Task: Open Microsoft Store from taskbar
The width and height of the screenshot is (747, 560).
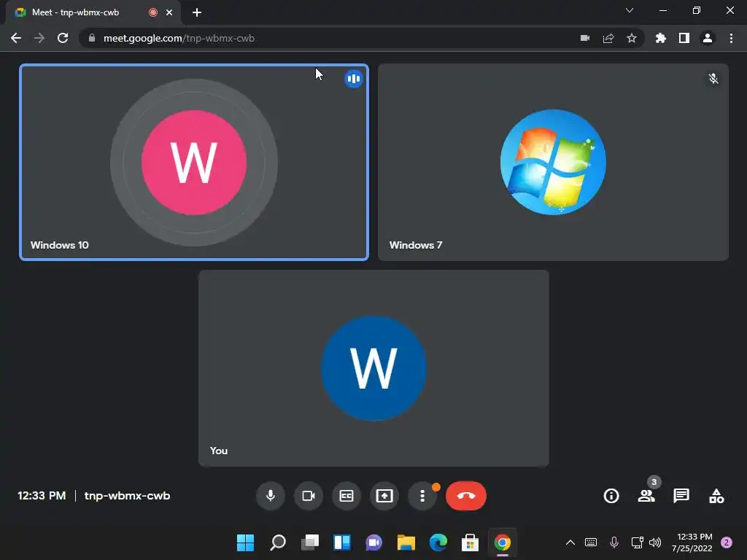Action: (471, 542)
